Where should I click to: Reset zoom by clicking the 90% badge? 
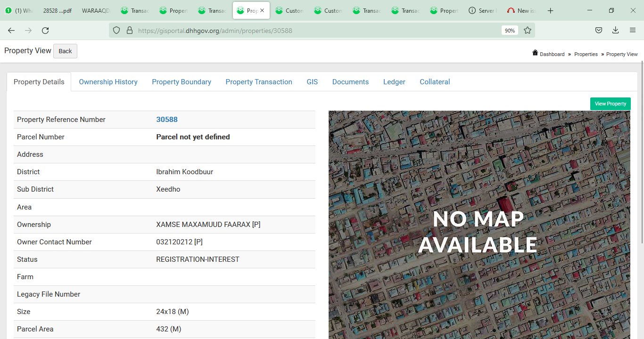coord(510,30)
